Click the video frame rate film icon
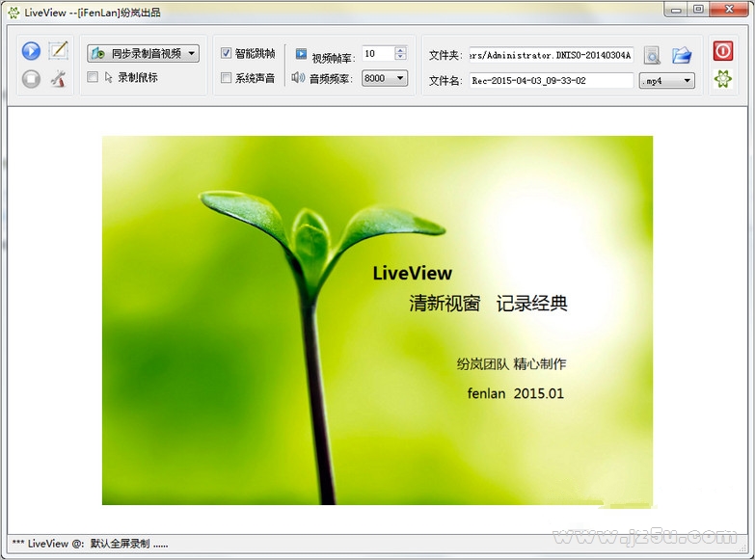The width and height of the screenshot is (755, 560). tap(301, 53)
